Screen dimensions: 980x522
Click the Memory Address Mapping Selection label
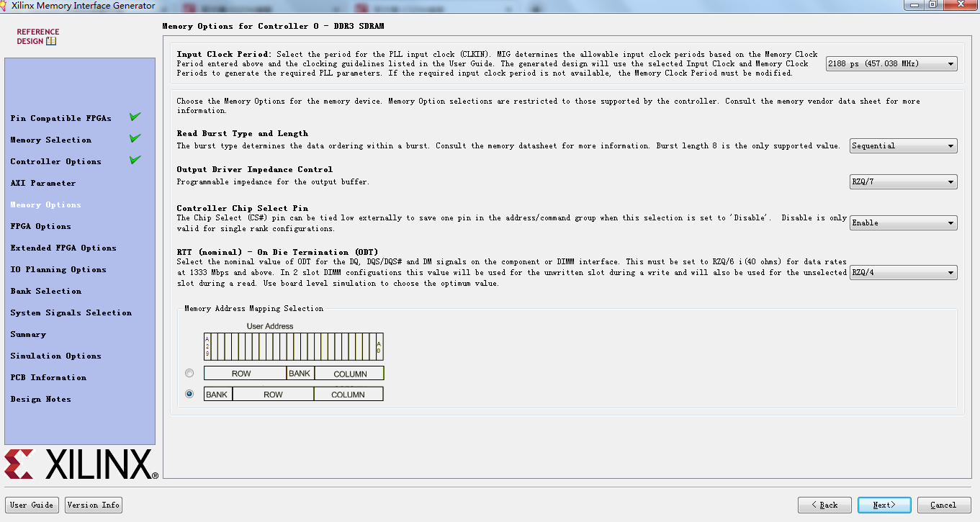254,308
